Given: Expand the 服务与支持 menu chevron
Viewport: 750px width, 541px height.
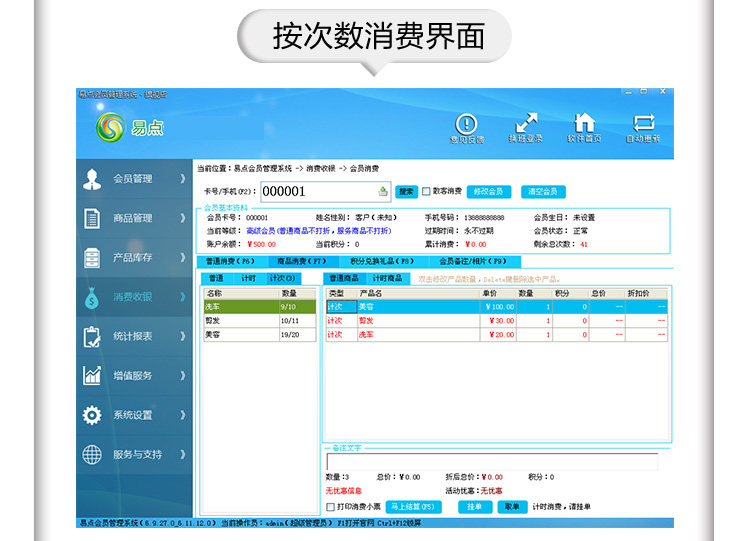Looking at the screenshot, I should [x=183, y=454].
